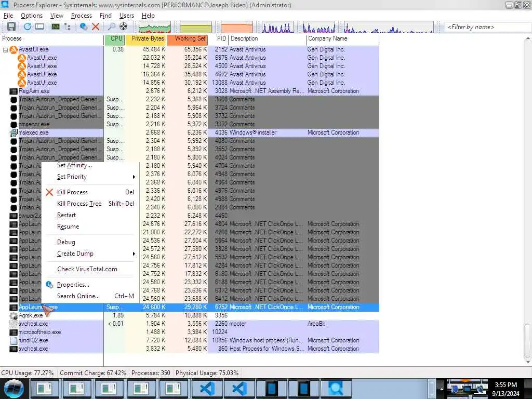The image size is (532, 399).
Task: Select the pmsecor.exe process row
Action: (x=190, y=124)
